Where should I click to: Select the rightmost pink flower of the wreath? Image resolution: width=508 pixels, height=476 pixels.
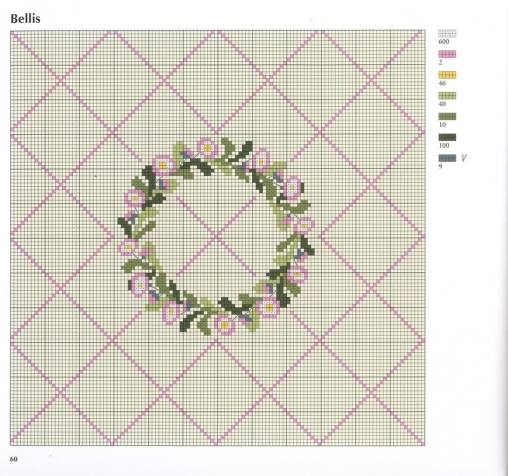click(303, 226)
